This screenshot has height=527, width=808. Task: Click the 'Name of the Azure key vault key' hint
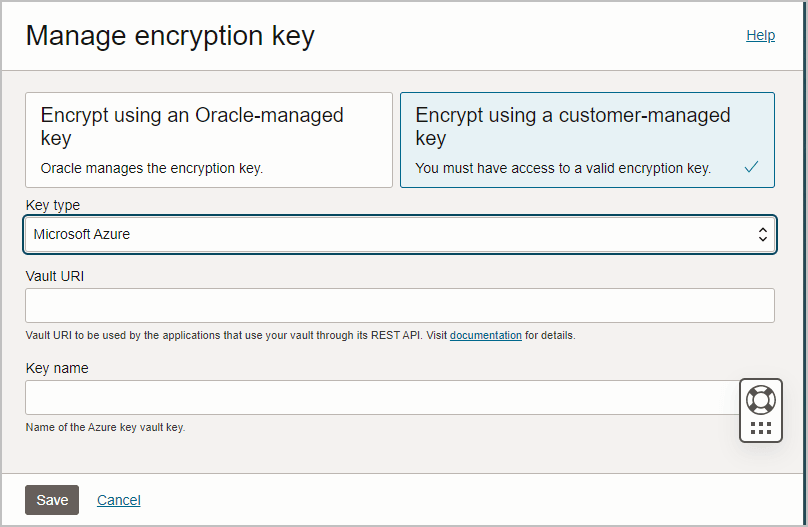105,428
